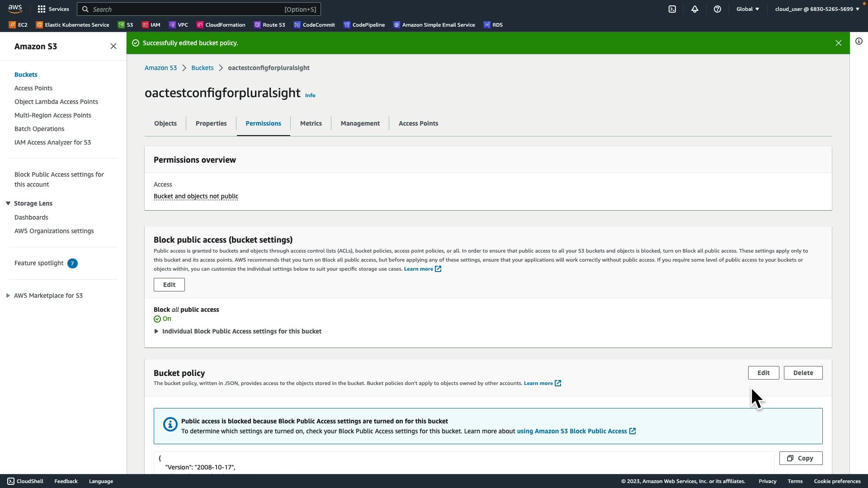Collapse the Storage Lens section
Image resolution: width=868 pixels, height=488 pixels.
[x=8, y=203]
